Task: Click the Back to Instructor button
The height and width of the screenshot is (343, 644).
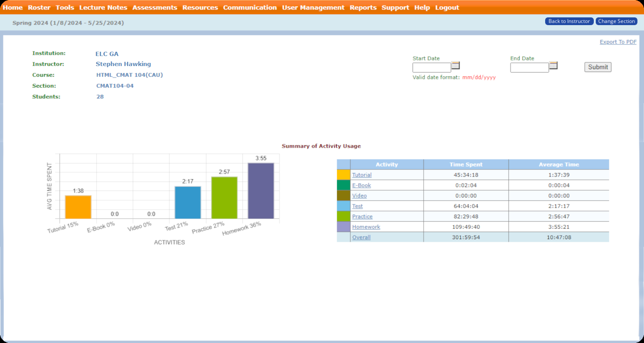Action: click(569, 21)
